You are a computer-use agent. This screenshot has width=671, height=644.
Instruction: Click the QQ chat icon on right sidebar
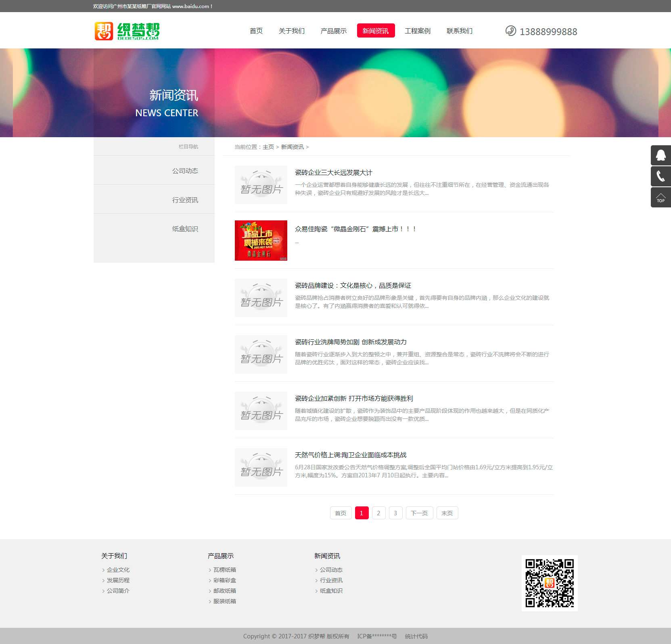(x=661, y=155)
